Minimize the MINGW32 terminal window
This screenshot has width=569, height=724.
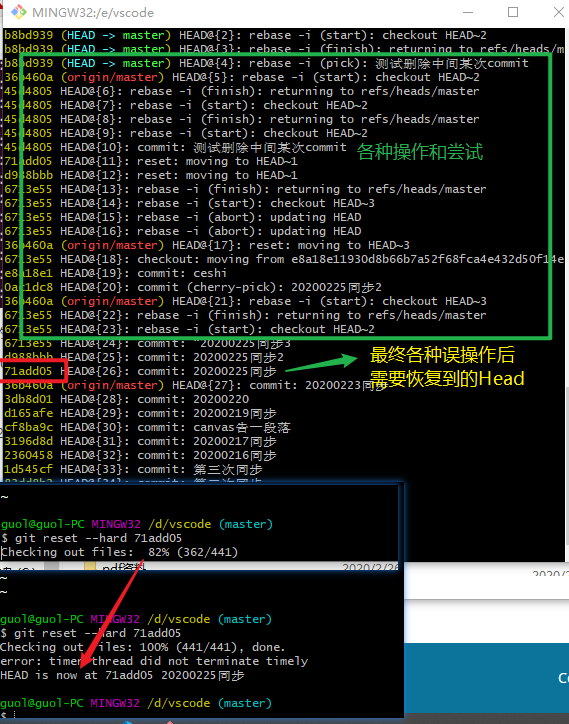point(468,12)
